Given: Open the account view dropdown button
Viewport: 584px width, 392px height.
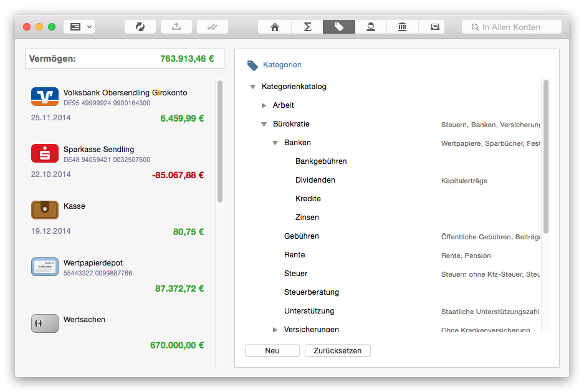Looking at the screenshot, I should pyautogui.click(x=79, y=27).
